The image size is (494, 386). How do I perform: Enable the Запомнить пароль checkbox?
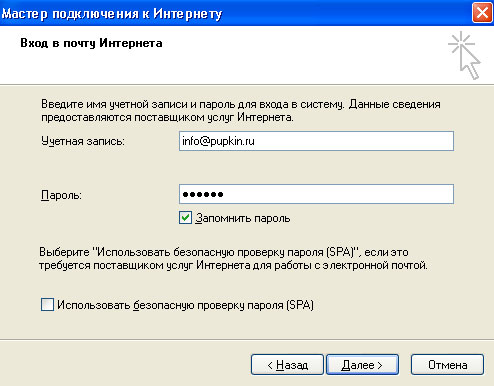185,217
